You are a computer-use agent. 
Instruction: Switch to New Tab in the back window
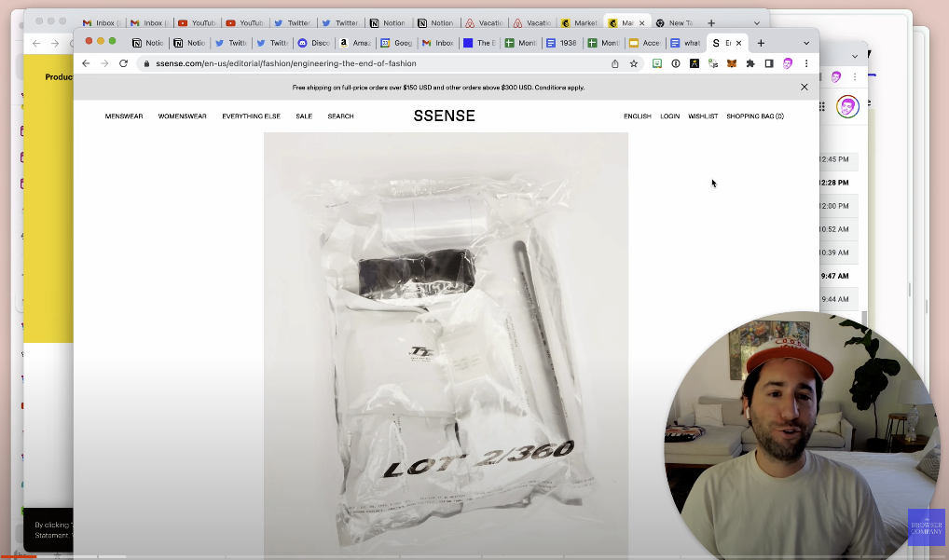coord(675,23)
